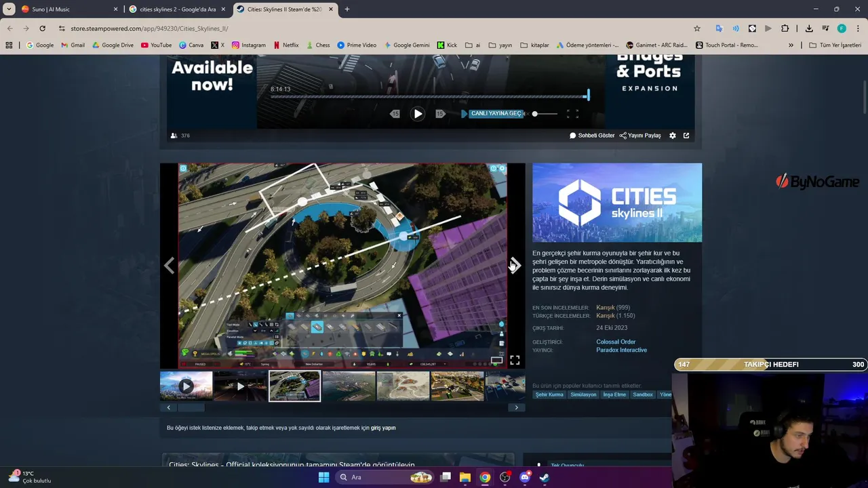The height and width of the screenshot is (488, 868).
Task: Open Chrome apps grid icon
Action: pos(9,45)
